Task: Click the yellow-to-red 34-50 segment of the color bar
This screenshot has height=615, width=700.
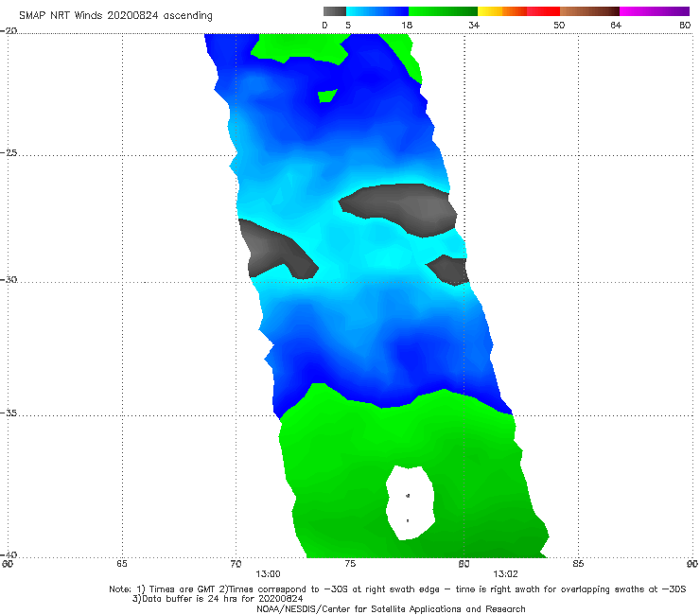Action: [x=518, y=11]
